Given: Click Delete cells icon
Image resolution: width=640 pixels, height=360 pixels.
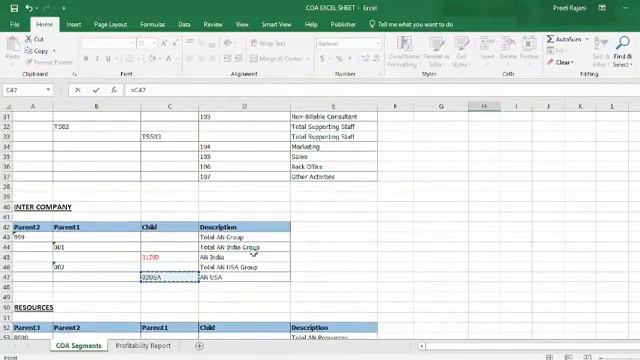Looking at the screenshot, I should coord(508,43).
